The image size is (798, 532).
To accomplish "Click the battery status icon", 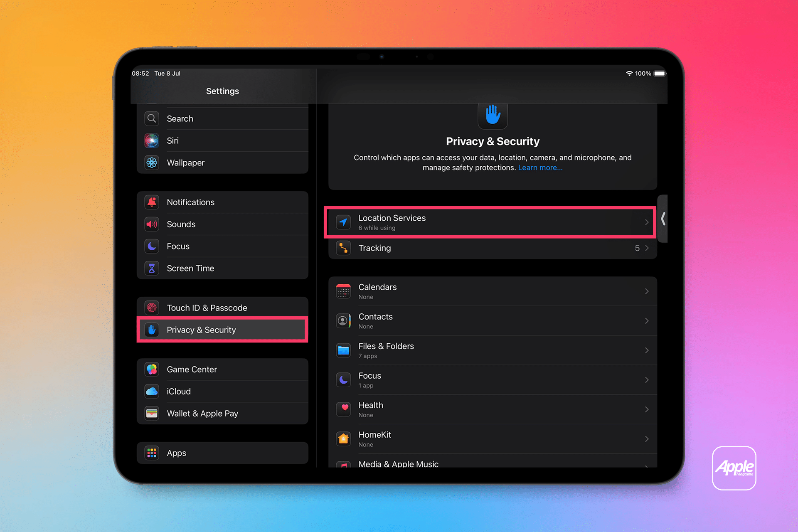I will pos(660,74).
